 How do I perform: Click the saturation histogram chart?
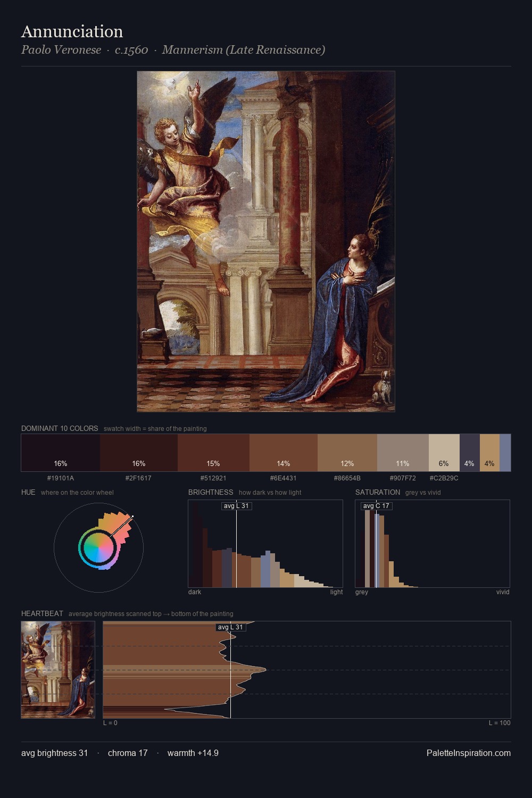click(x=433, y=544)
